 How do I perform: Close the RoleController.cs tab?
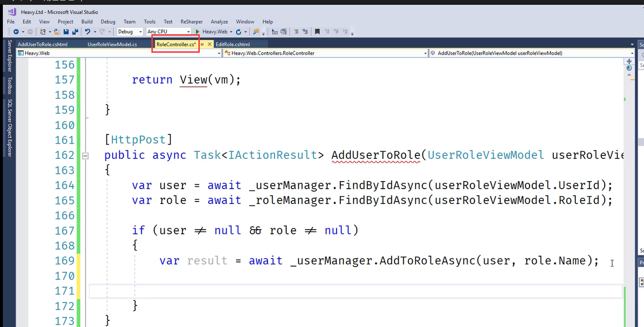pos(209,44)
